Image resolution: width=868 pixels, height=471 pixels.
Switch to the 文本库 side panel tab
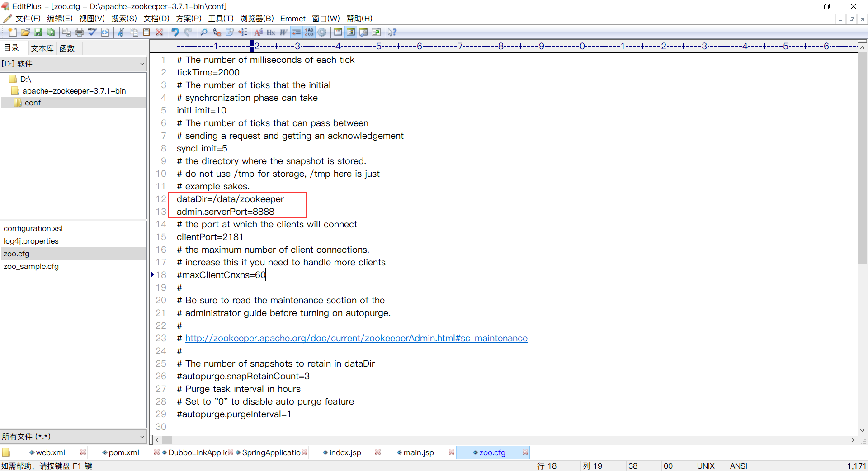pos(42,48)
